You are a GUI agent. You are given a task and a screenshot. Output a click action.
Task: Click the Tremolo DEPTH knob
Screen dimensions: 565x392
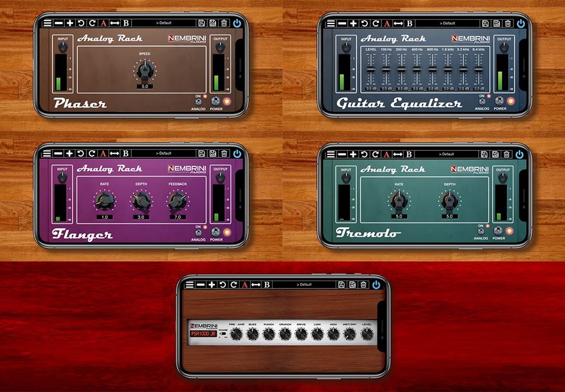coord(449,200)
